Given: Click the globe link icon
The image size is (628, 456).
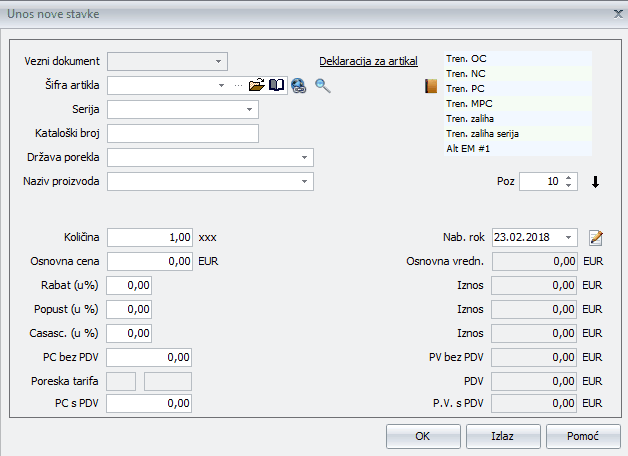Looking at the screenshot, I should coord(298,86).
